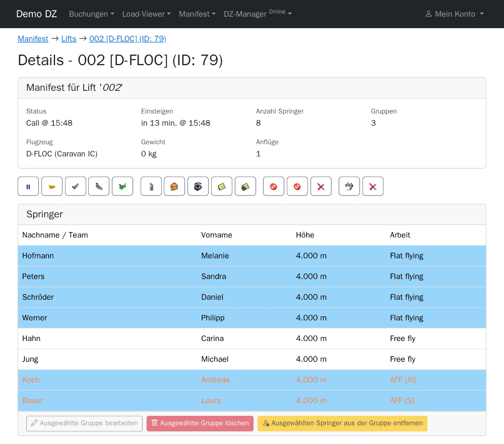Select the Schröder surname cell
This screenshot has height=444, width=504.
click(108, 297)
